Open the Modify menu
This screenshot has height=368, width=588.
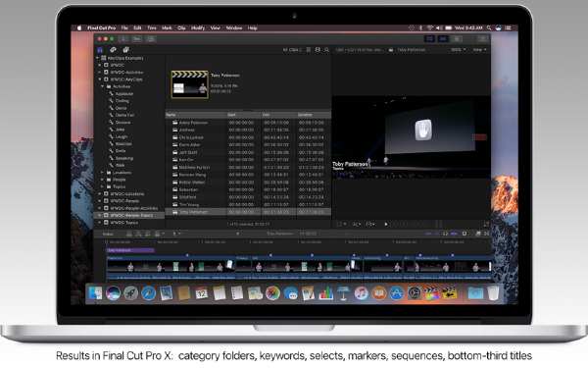(x=198, y=27)
